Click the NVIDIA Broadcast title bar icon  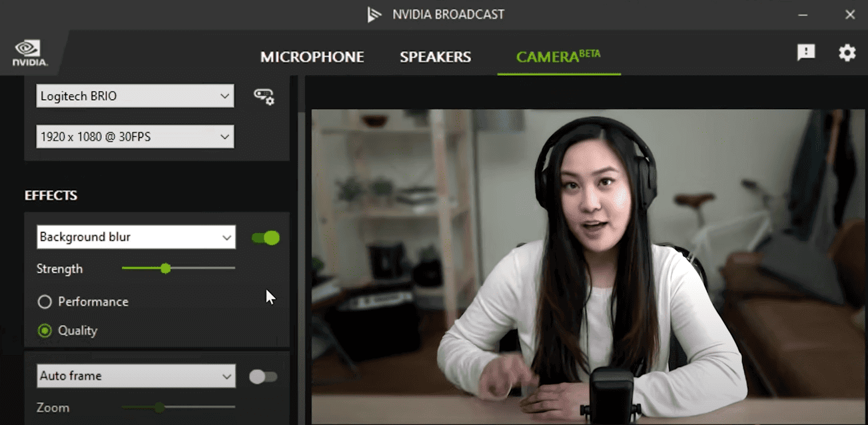(374, 15)
